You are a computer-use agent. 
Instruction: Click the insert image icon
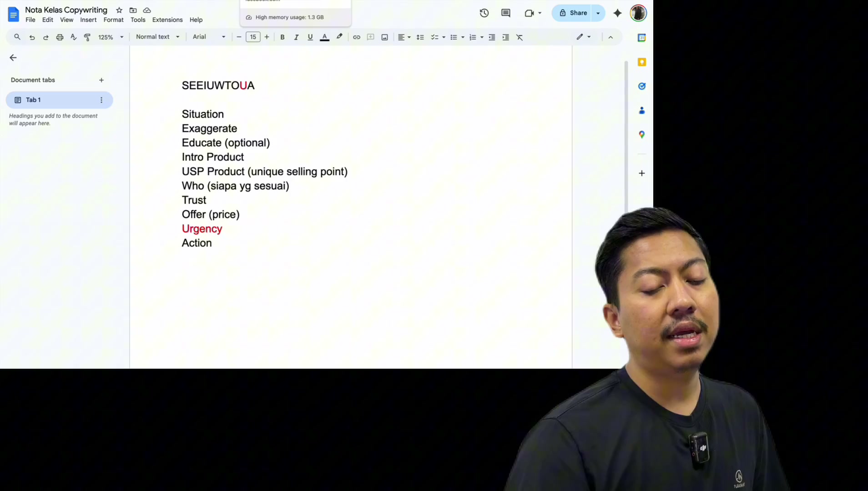click(384, 37)
